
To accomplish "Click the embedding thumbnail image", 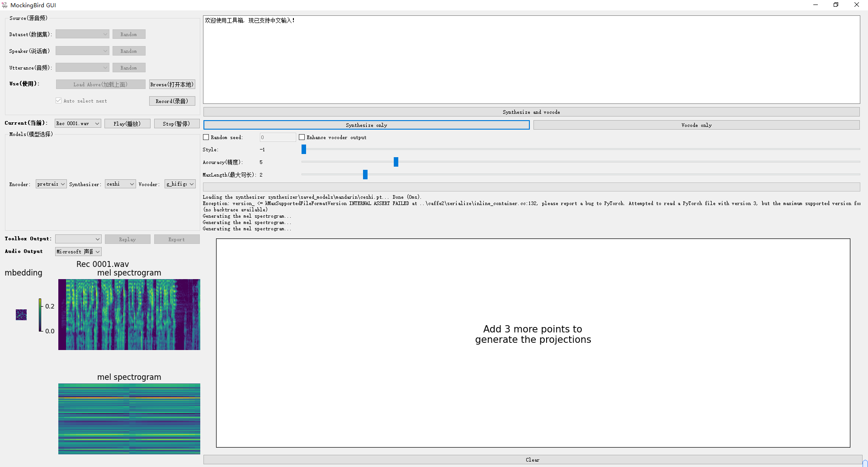I will point(21,315).
